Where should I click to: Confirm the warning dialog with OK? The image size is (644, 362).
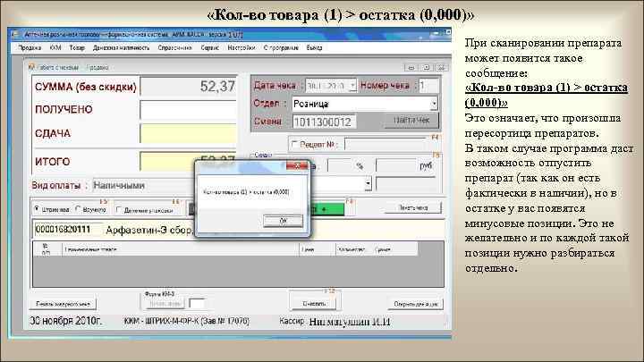coord(283,221)
